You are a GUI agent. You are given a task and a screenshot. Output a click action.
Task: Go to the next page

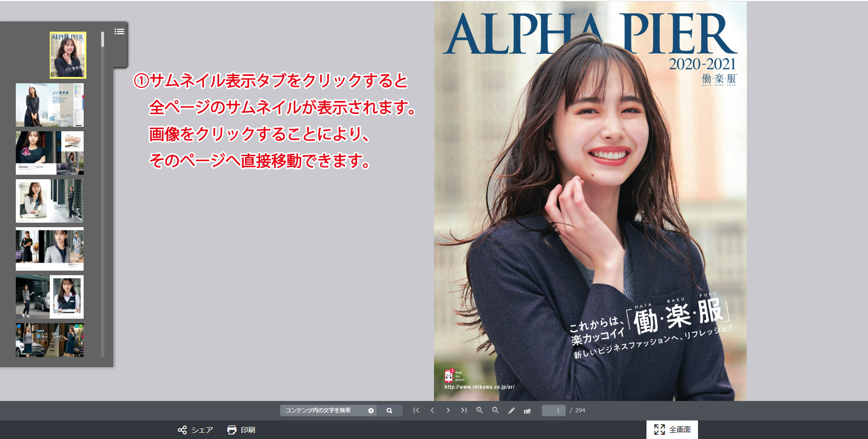448,410
